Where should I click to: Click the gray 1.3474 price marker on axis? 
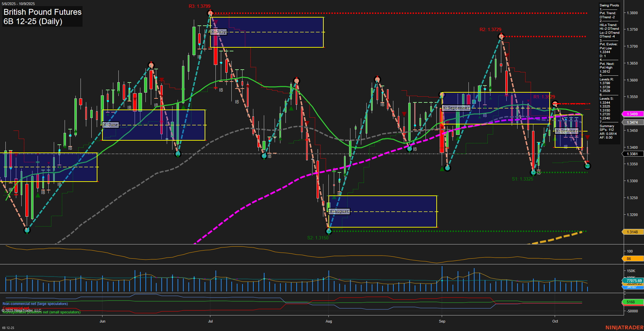pyautogui.click(x=632, y=122)
